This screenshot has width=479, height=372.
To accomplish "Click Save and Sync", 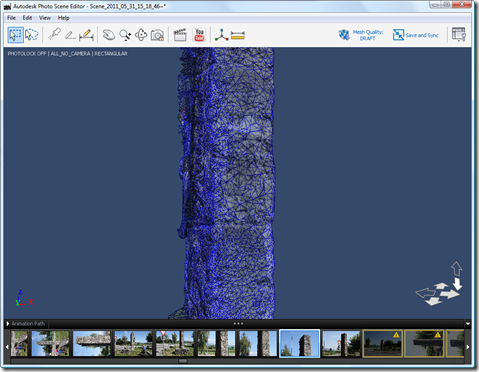I will 415,35.
